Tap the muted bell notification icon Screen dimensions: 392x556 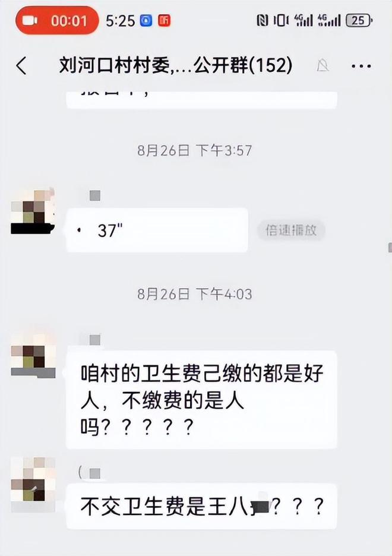pyautogui.click(x=323, y=65)
